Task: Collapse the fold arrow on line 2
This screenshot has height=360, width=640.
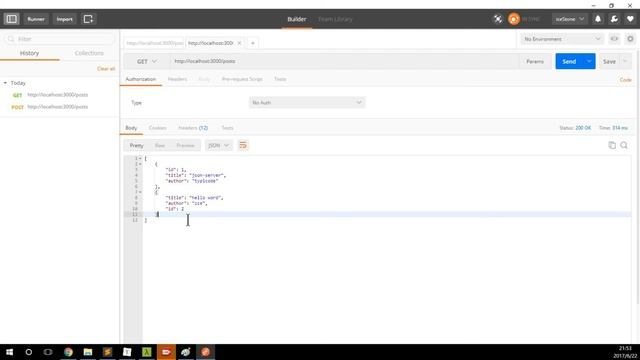Action: 140,164
